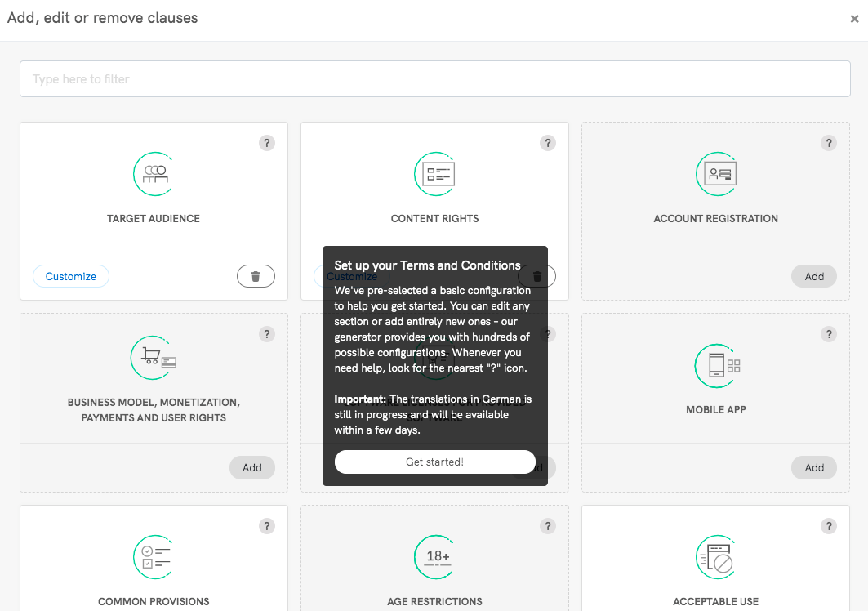Click the Content Rights clause icon

[x=434, y=174]
